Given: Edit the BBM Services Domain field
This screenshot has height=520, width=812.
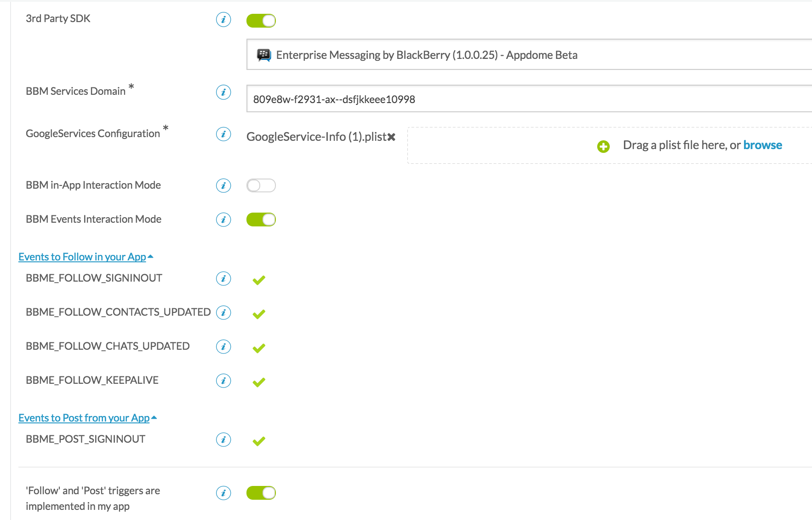Looking at the screenshot, I should [x=529, y=98].
